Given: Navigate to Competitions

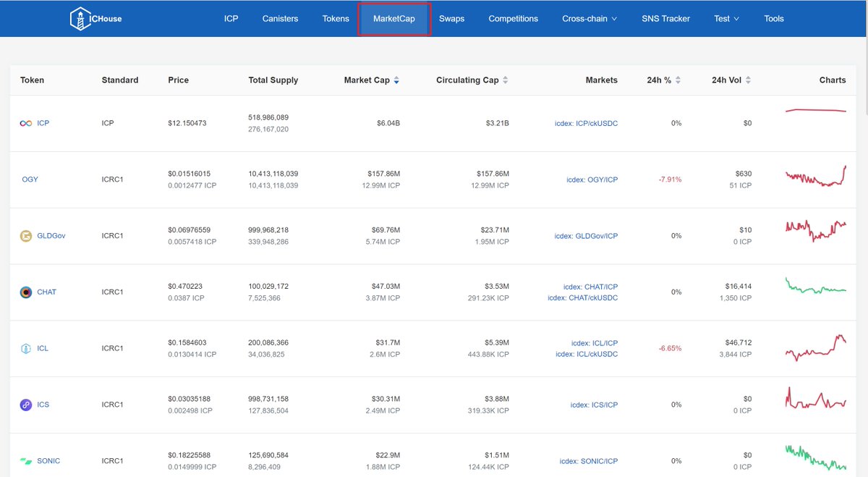Looking at the screenshot, I should 514,19.
